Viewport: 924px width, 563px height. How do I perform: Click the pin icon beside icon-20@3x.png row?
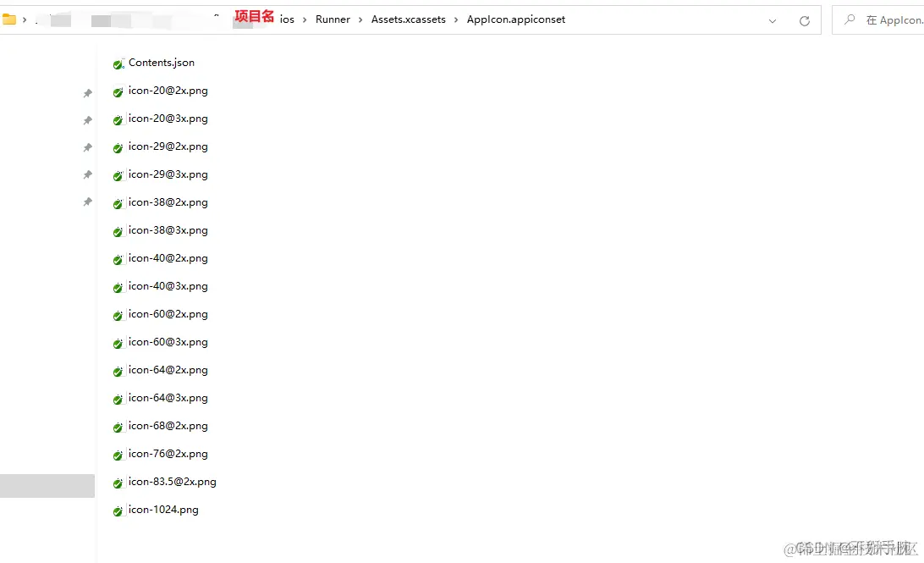[88, 120]
